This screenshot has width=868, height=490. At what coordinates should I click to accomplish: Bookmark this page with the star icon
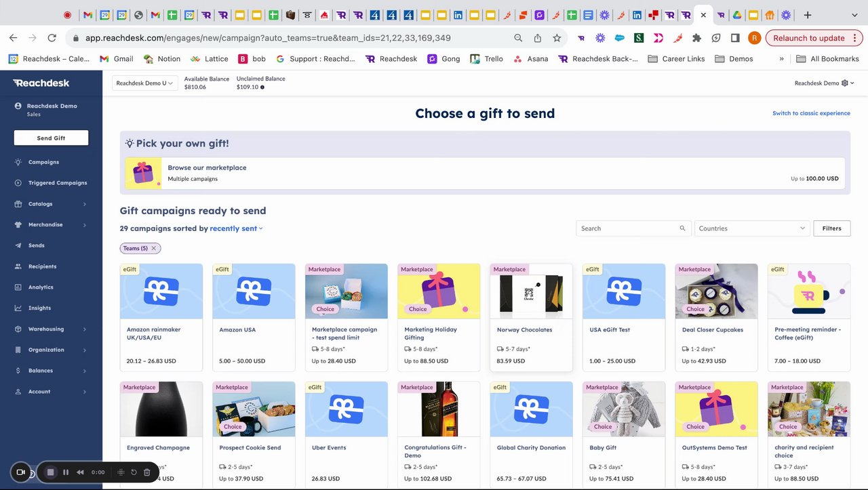557,38
